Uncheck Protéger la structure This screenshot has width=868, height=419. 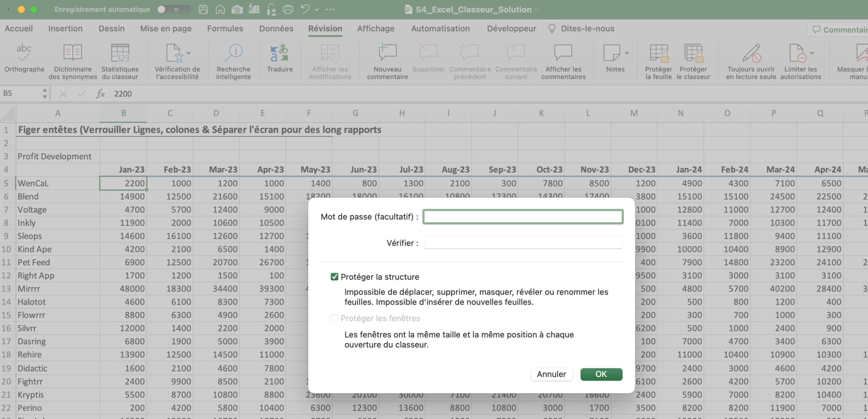[334, 276]
